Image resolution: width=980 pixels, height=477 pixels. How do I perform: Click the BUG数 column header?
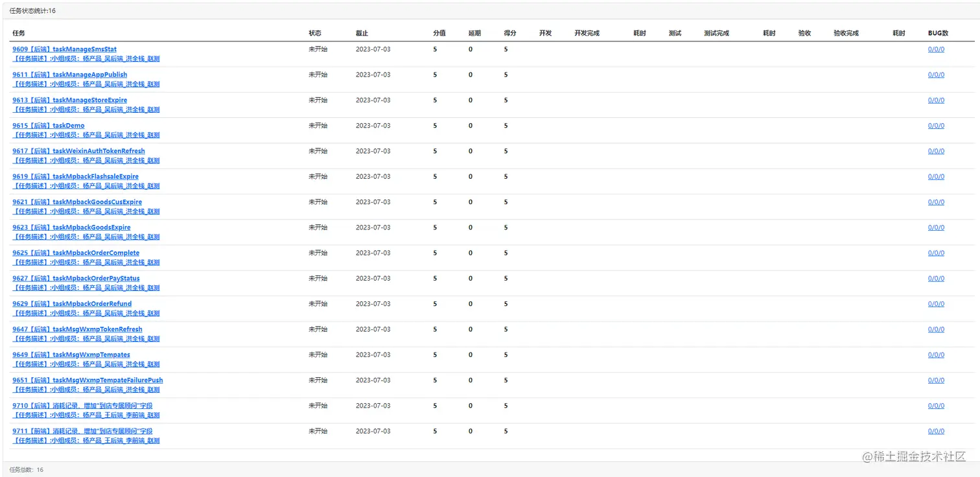[x=938, y=33]
